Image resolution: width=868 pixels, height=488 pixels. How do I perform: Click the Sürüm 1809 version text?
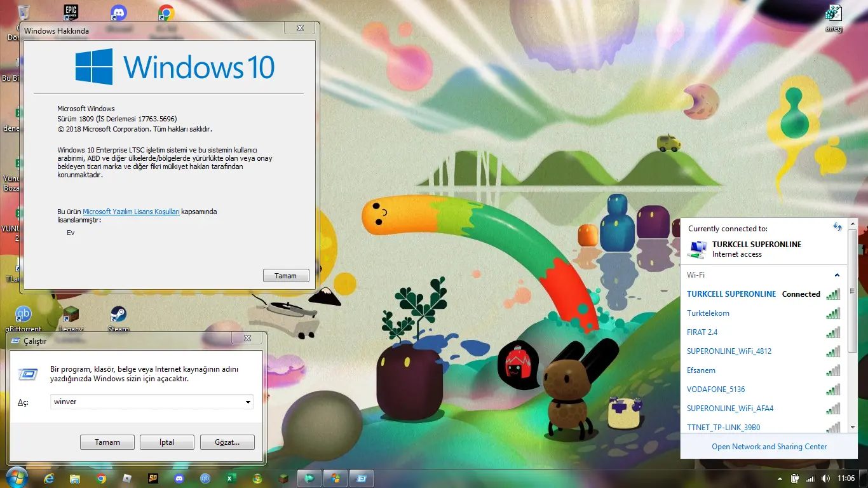click(x=117, y=119)
